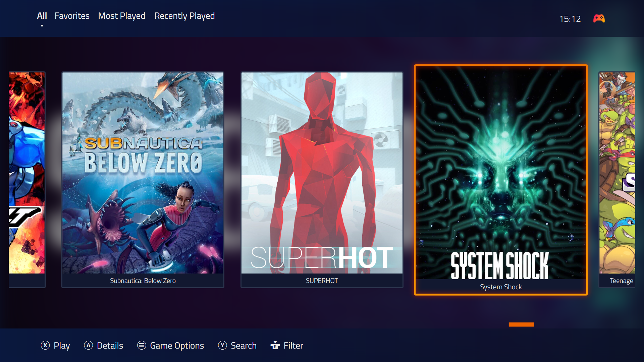Click the orange scroll position indicator

[x=521, y=324]
